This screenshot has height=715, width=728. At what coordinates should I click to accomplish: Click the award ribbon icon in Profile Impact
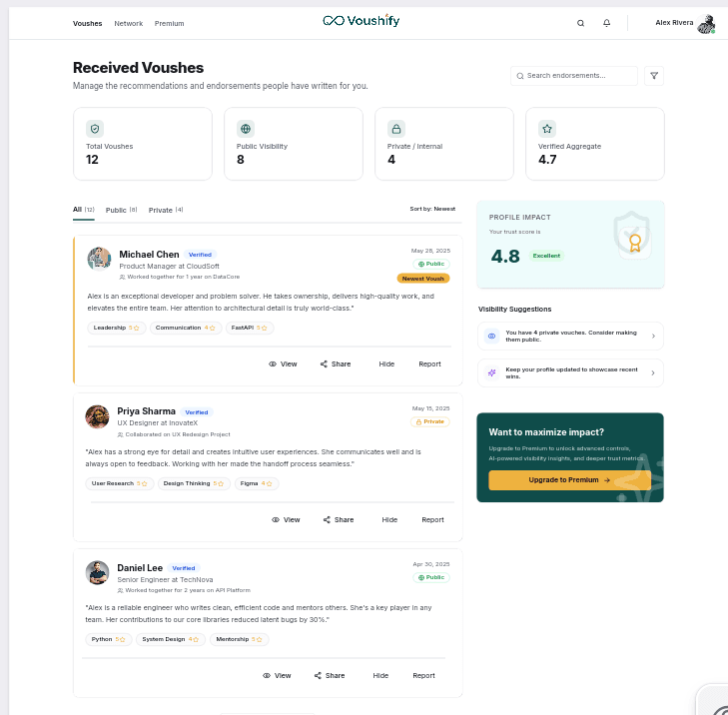pos(635,243)
